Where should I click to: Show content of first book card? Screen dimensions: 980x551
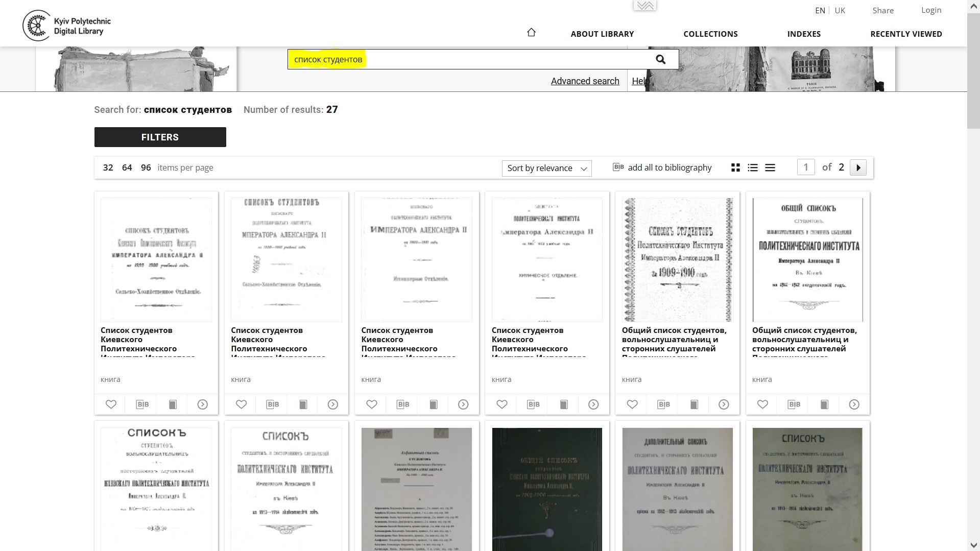coord(203,404)
